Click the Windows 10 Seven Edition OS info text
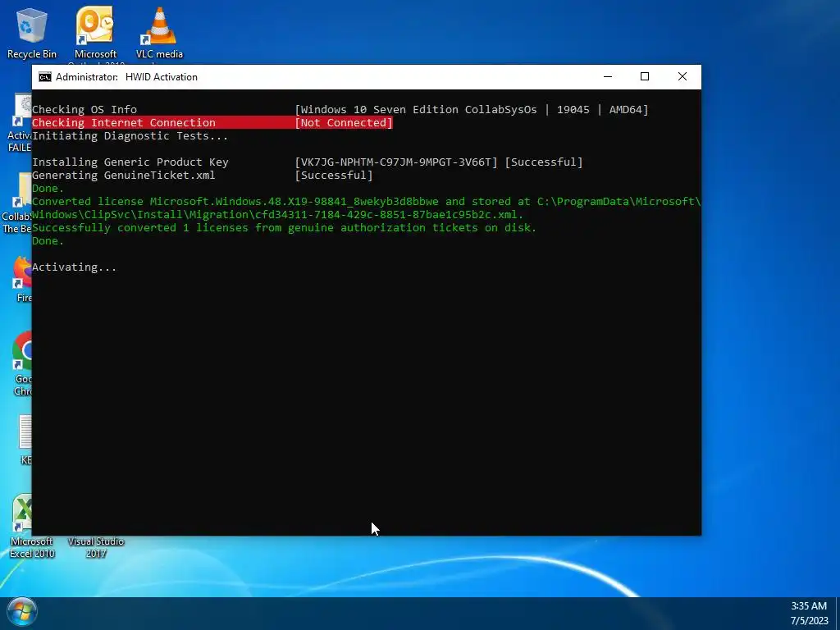 472,109
